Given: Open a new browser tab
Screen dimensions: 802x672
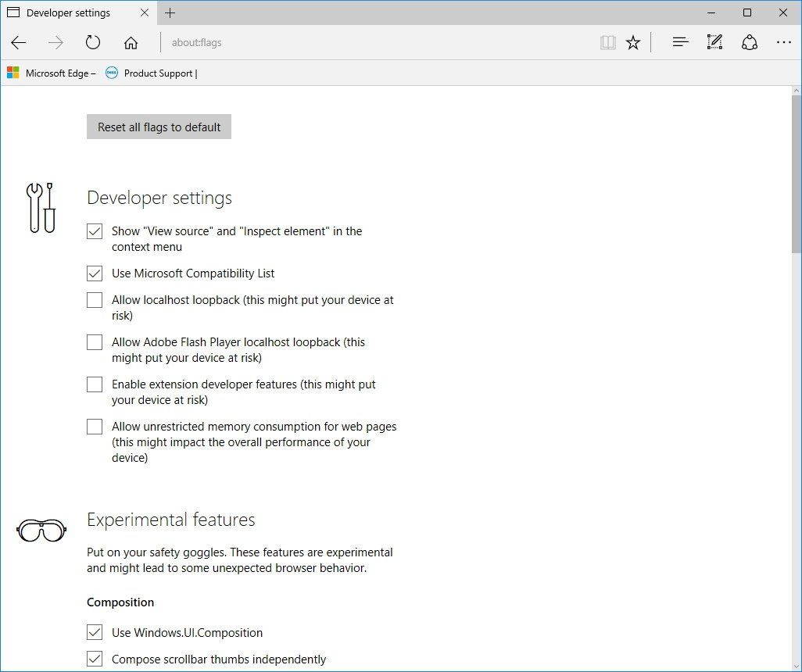Looking at the screenshot, I should (x=170, y=13).
